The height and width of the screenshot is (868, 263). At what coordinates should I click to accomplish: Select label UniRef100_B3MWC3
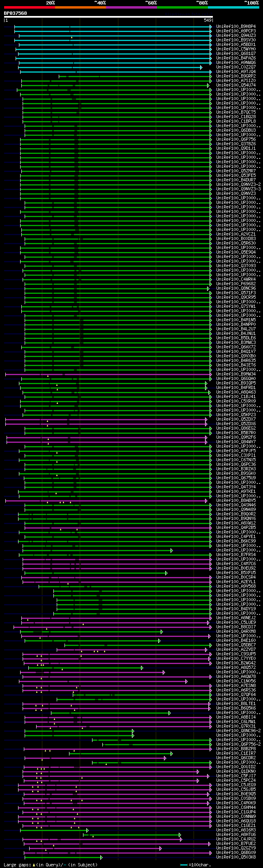(236, 343)
